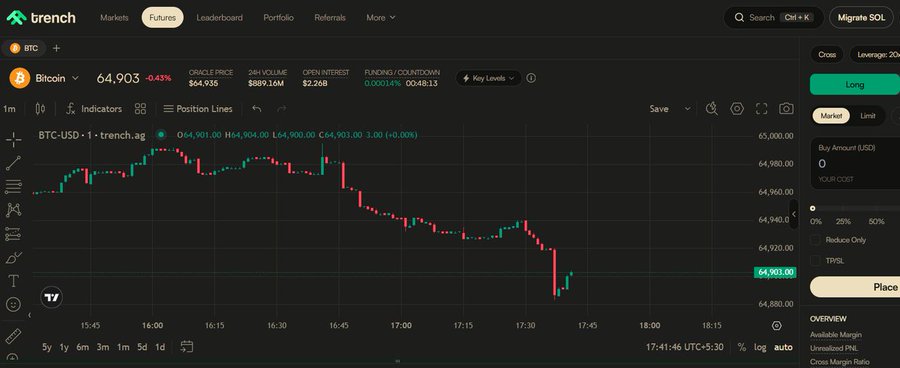Open the emoji icons tool

13,304
